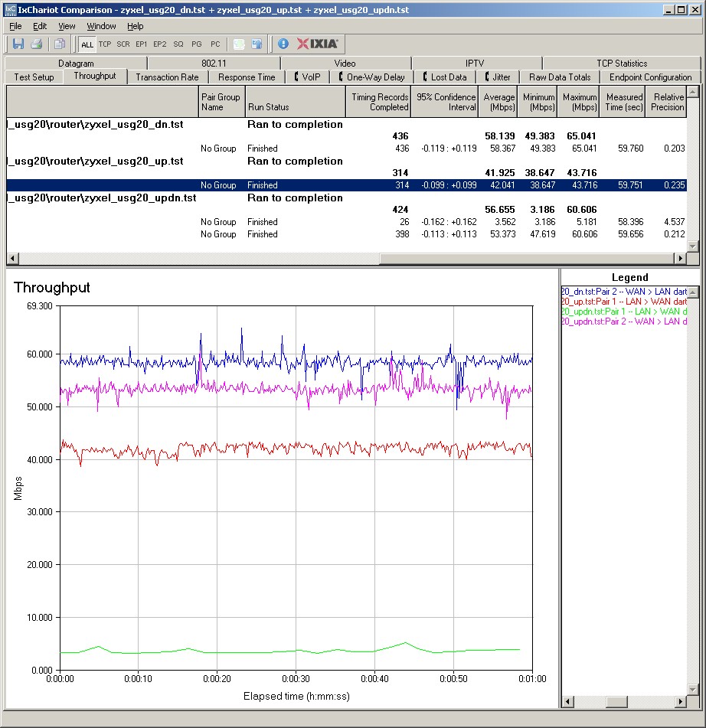Click the Save toolbar icon
Viewport: 706px width, 728px height.
18,44
